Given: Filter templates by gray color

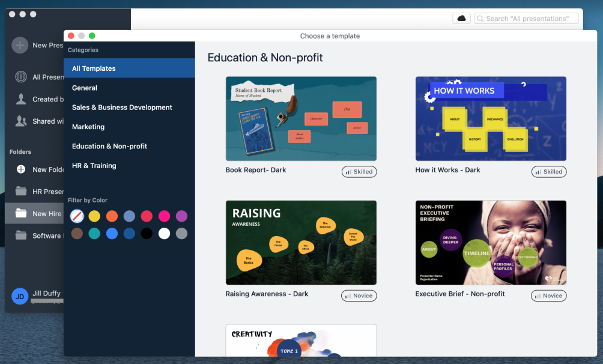Looking at the screenshot, I should pos(181,233).
